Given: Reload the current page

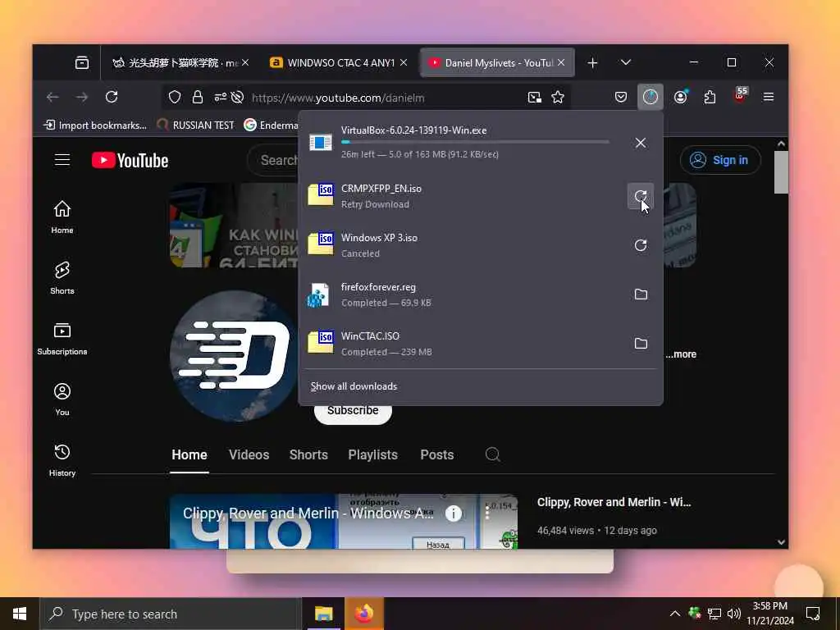Looking at the screenshot, I should click(112, 97).
